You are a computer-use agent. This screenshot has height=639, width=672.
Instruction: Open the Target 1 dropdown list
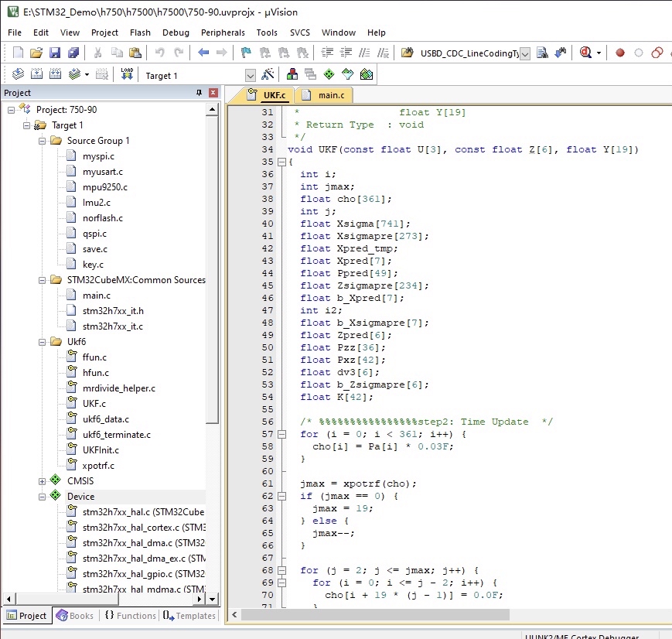click(x=250, y=75)
